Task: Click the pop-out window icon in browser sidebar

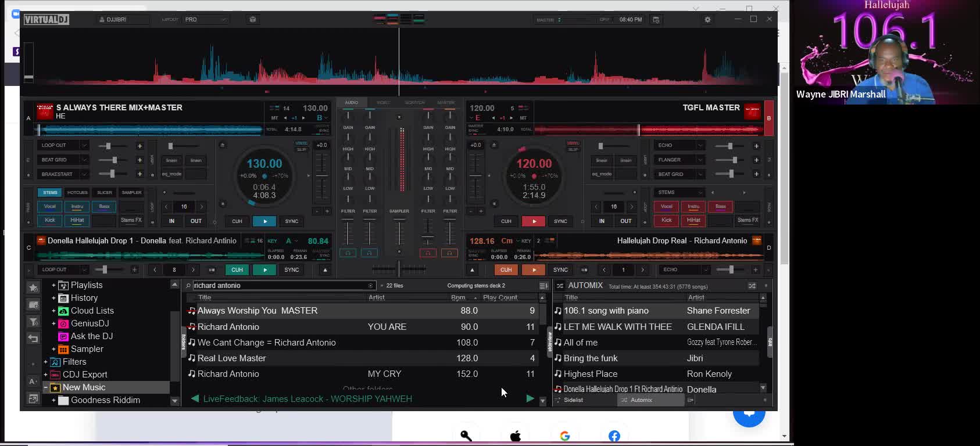Action: (x=33, y=398)
